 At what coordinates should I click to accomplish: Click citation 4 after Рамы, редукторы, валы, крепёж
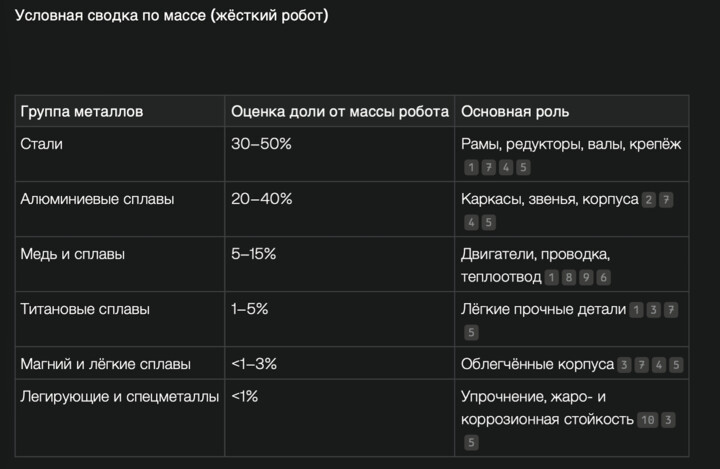(506, 167)
